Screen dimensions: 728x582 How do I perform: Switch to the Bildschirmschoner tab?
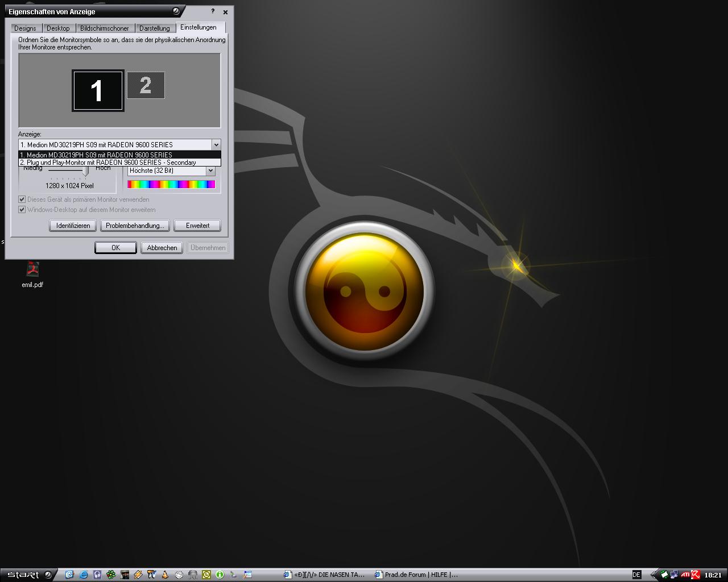105,28
